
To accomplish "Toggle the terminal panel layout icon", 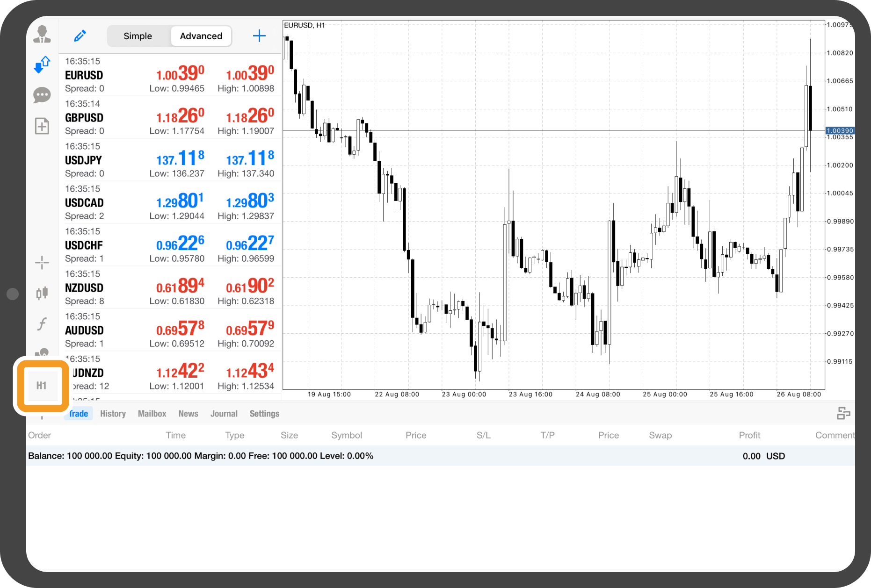I will [843, 413].
